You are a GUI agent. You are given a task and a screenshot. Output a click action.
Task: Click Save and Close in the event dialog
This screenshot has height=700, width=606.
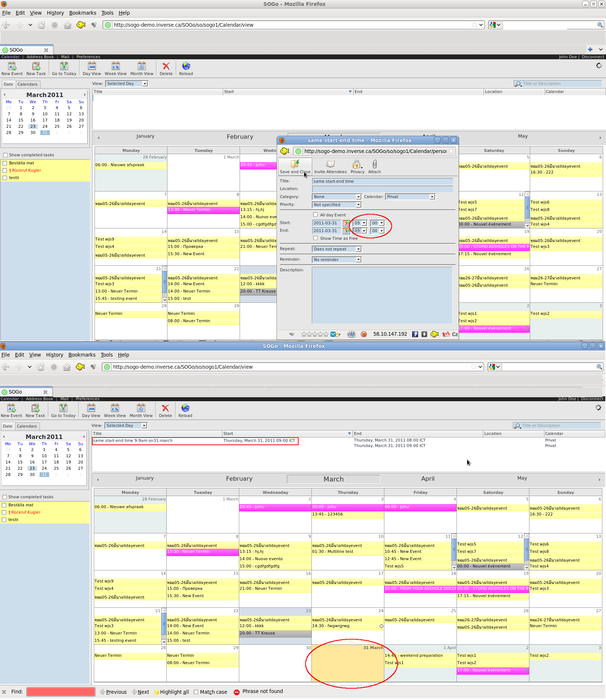[x=295, y=167]
